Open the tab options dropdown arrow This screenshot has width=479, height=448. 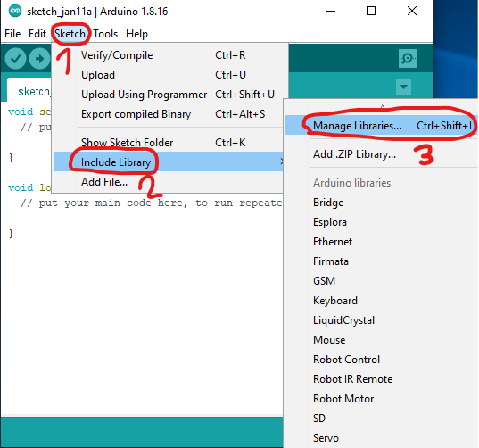pos(403,87)
